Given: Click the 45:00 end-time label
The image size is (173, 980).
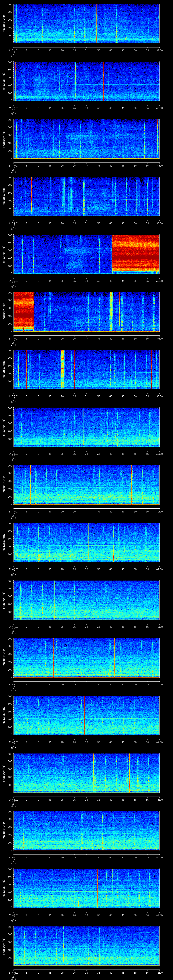Looking at the screenshot, I should point(159,800).
